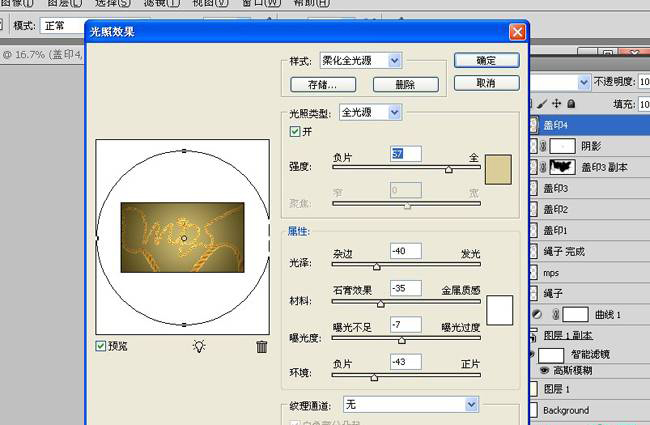
Task: Click the 曲线 1 adjustment layer icon
Action: coord(537,314)
